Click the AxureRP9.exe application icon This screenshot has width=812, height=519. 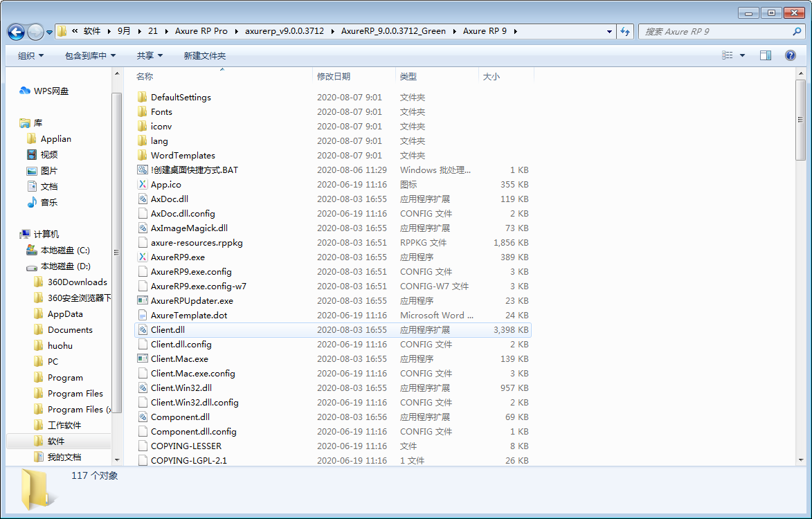click(x=143, y=257)
